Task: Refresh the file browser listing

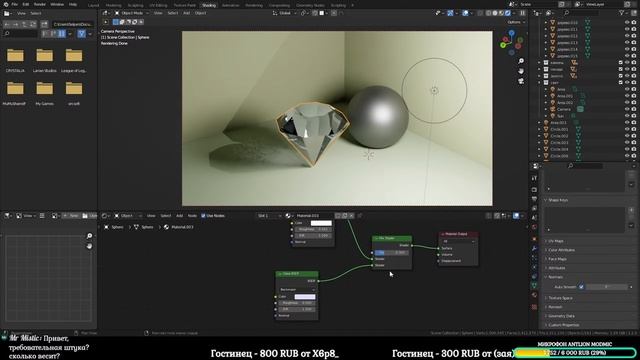Action: [33, 24]
